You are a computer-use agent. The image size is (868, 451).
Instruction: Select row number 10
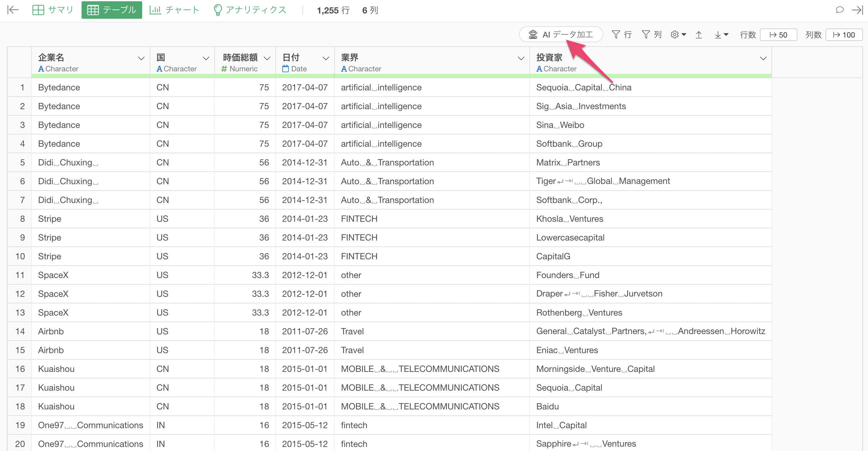(20, 256)
